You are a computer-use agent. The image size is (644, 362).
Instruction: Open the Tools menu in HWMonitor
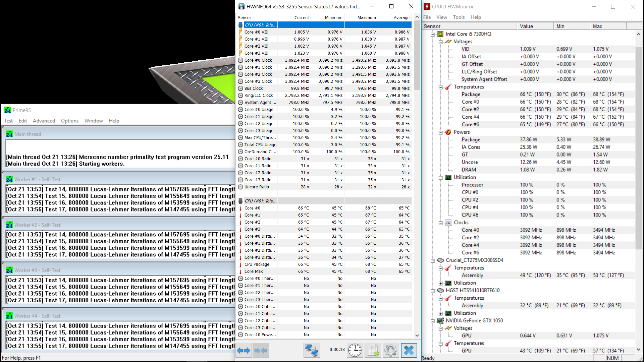459,17
